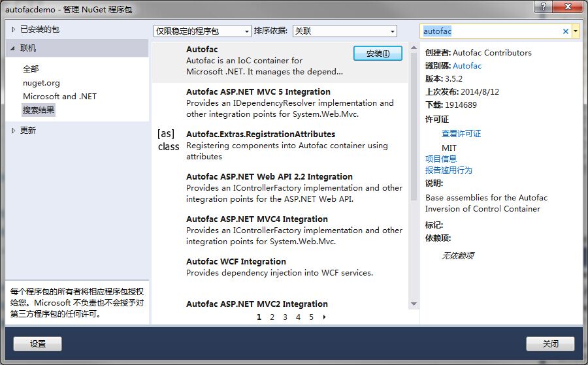Click the 无依赖项 dependencies text
Image resolution: width=588 pixels, height=365 pixels.
click(x=457, y=256)
